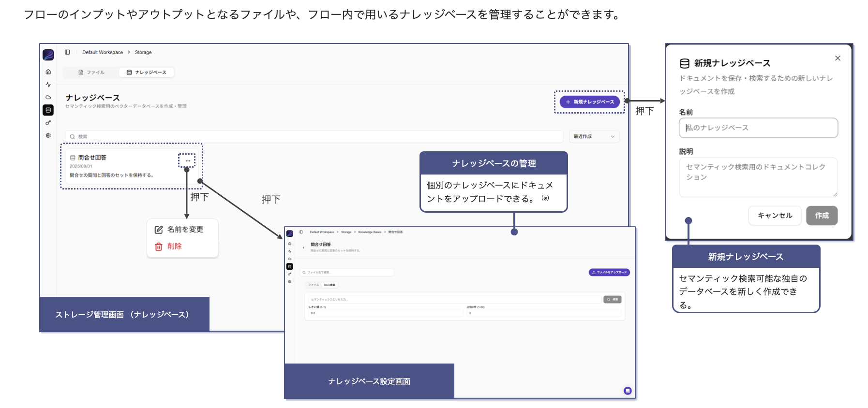
Task: Select the ナレッジベース tab
Action: pyautogui.click(x=147, y=73)
